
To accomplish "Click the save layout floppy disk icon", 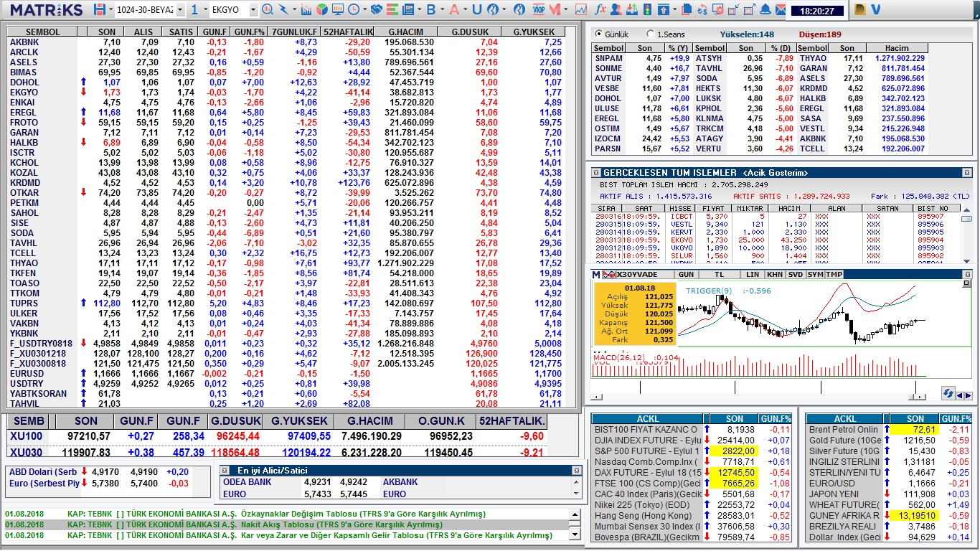I will tap(99, 10).
